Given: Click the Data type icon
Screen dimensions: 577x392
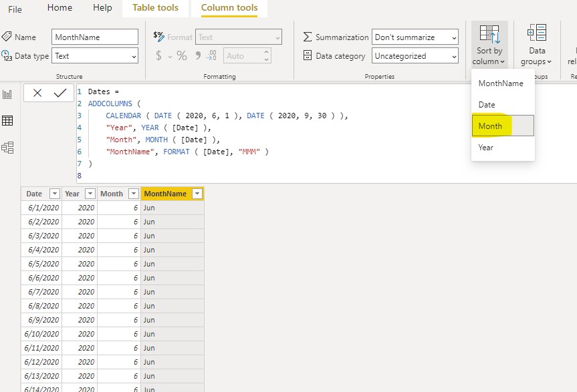Looking at the screenshot, I should (7, 56).
